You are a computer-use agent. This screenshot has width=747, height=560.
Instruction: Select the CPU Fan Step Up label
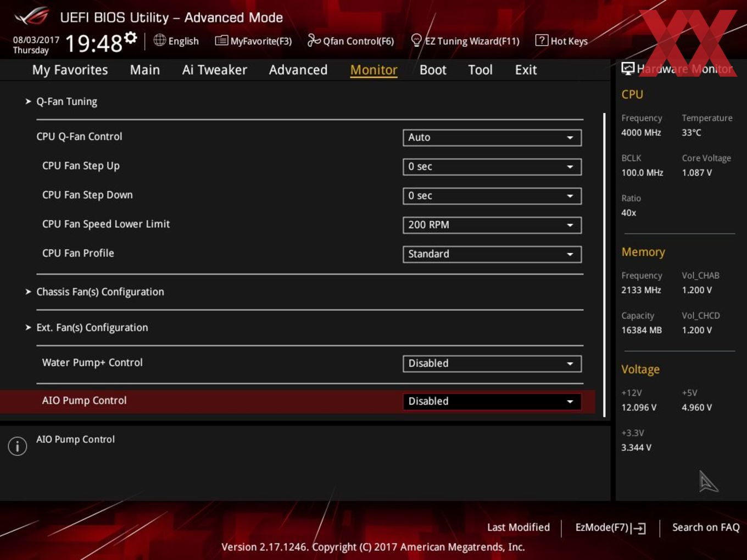point(81,166)
